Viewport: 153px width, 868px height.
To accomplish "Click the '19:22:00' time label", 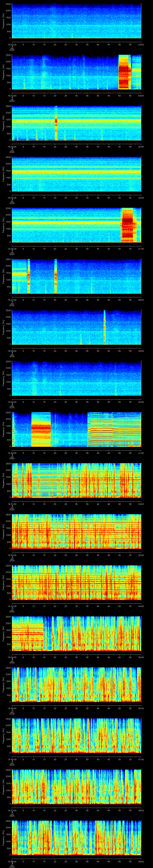I will click(12, 44).
